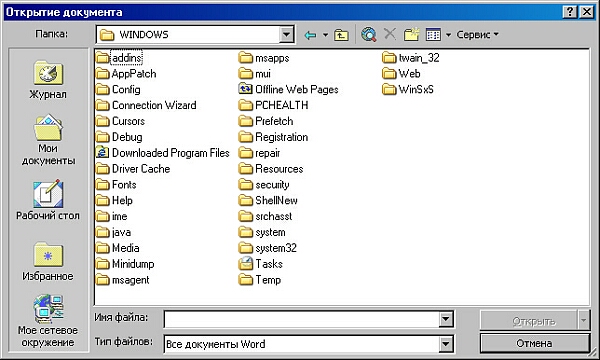Select the repair folder

(x=259, y=153)
